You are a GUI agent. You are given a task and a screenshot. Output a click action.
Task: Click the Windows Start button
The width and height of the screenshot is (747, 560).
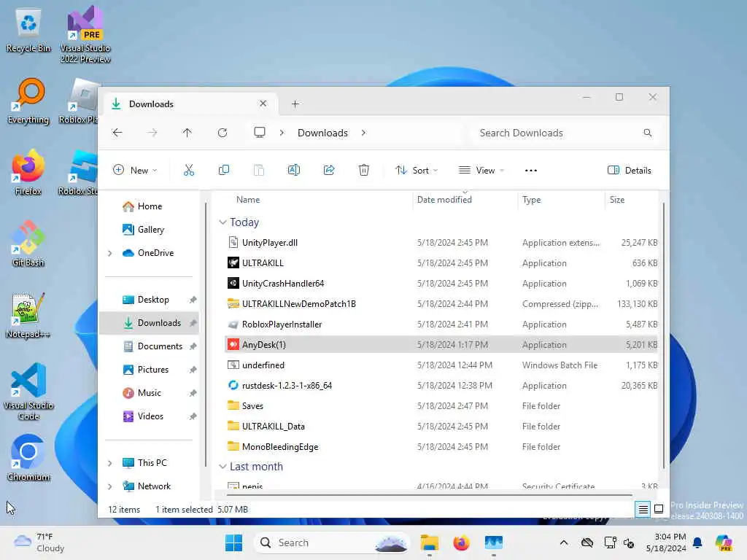[233, 542]
